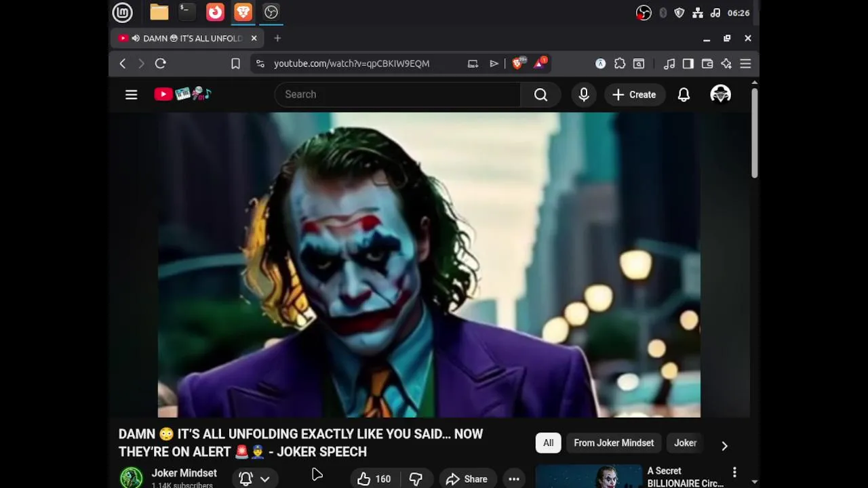This screenshot has height=488, width=868.
Task: Open Brave Leo AI sparkle icon
Action: pyautogui.click(x=726, y=64)
